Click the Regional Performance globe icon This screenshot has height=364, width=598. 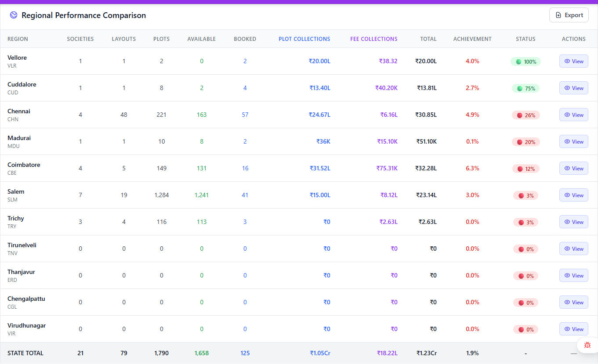pyautogui.click(x=14, y=15)
